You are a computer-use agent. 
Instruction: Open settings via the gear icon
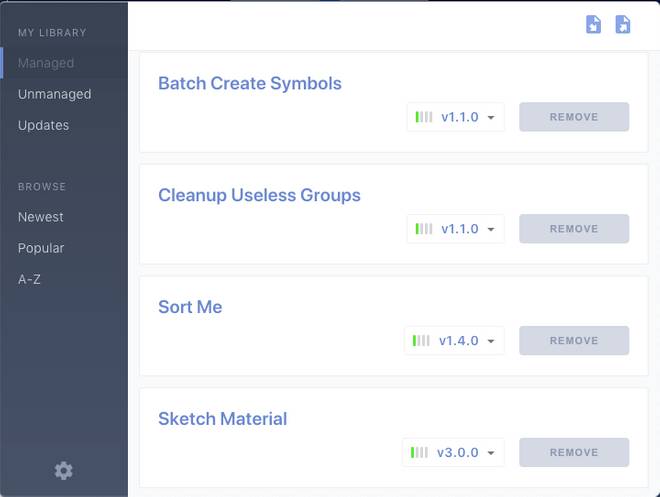coord(63,470)
